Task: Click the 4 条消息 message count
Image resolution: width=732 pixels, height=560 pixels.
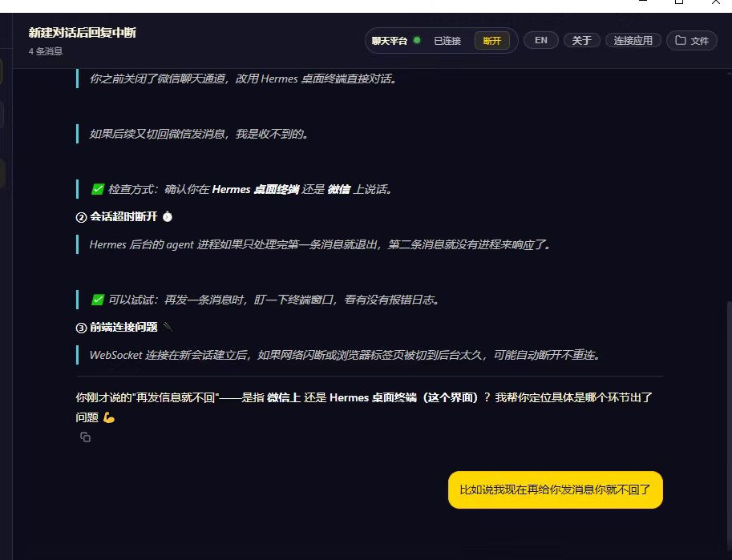Action: coord(45,51)
